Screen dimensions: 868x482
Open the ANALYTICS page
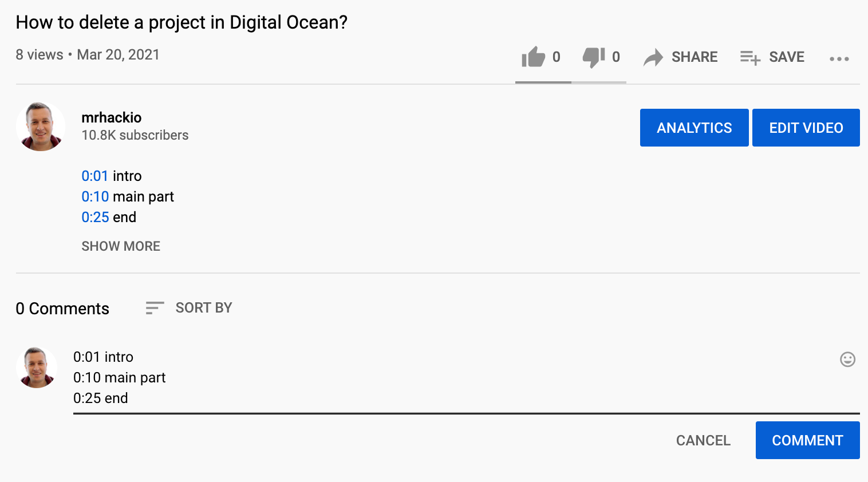coord(694,128)
